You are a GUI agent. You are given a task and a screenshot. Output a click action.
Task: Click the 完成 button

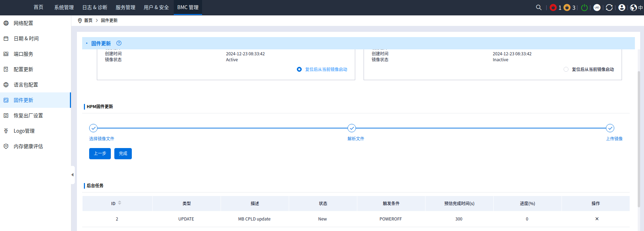click(123, 154)
